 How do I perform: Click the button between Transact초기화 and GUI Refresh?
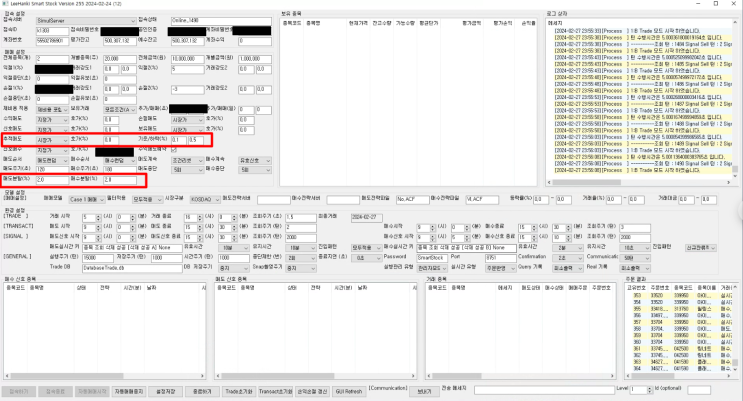pyautogui.click(x=312, y=392)
